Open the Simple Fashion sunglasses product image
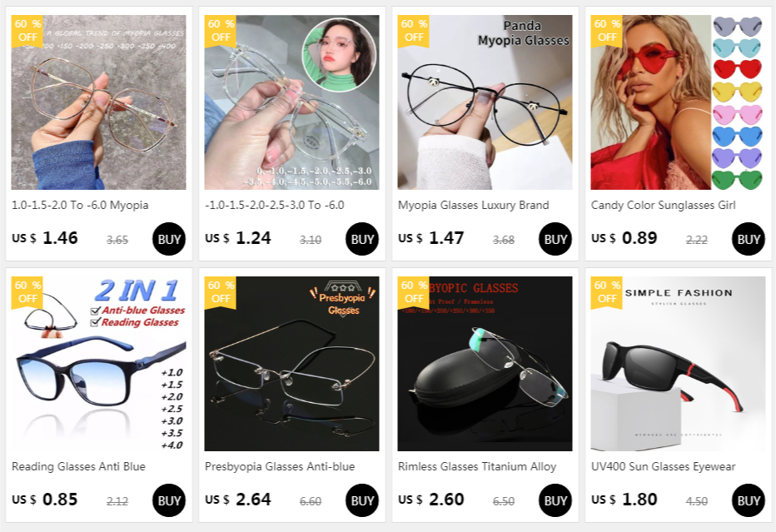 [x=678, y=363]
